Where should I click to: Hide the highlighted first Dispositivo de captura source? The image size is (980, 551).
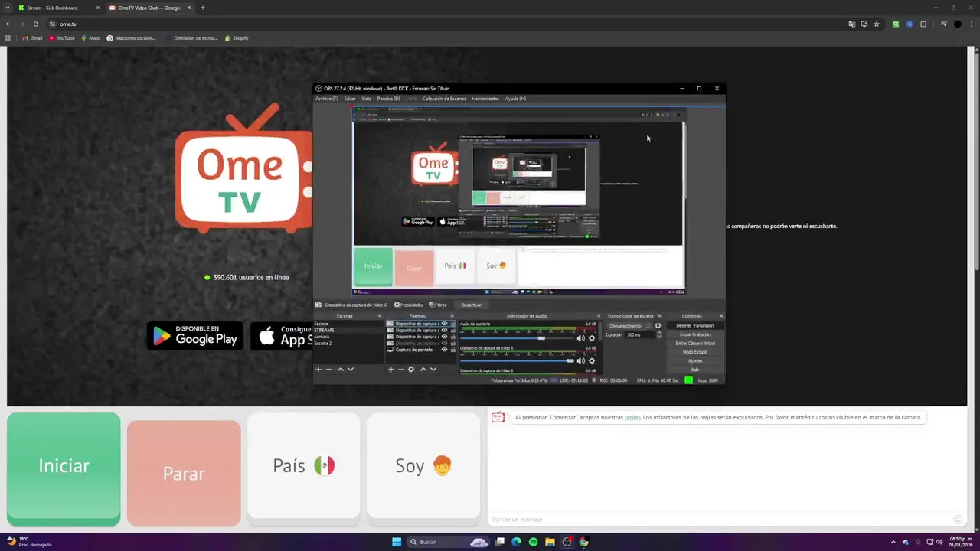[444, 324]
